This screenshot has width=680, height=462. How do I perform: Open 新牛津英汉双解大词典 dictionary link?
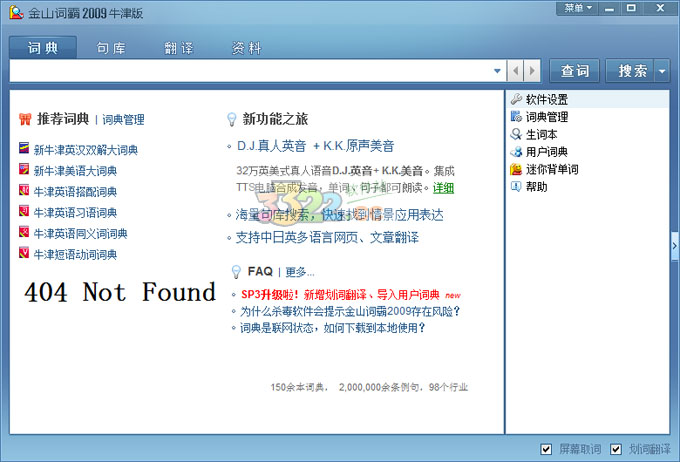pyautogui.click(x=86, y=150)
